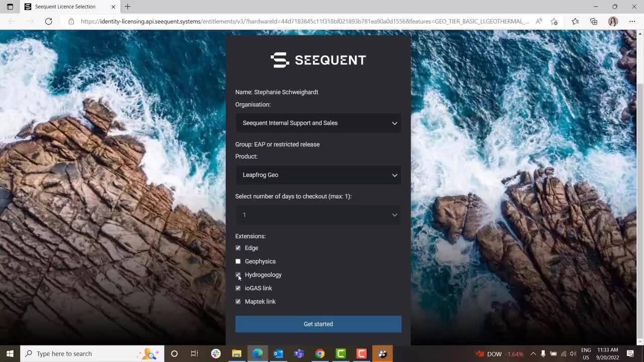Open the number of days checkout dropdown
Image resolution: width=644 pixels, height=362 pixels.
(318, 215)
